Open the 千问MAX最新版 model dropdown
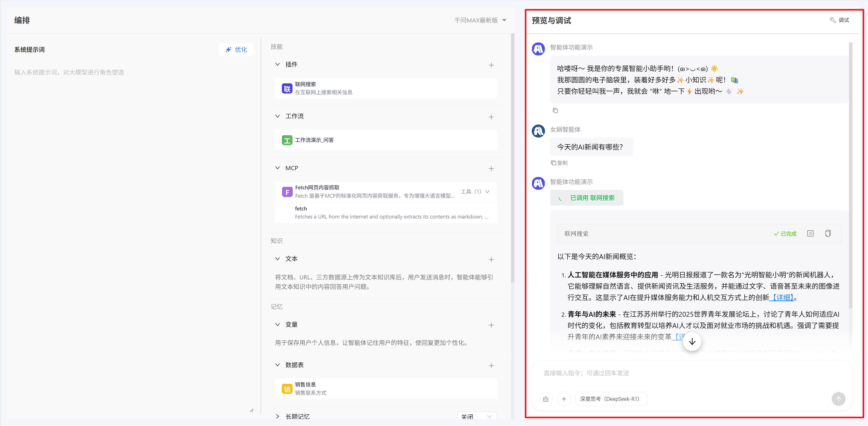This screenshot has width=868, height=426. coord(480,20)
